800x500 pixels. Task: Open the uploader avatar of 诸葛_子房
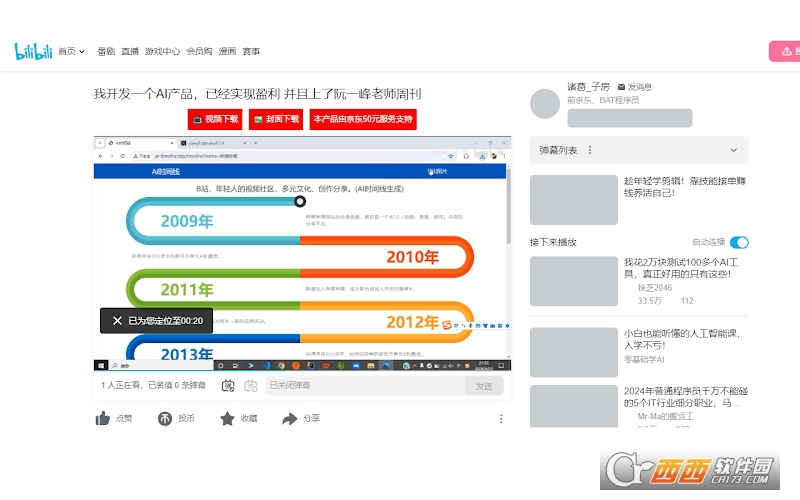[545, 104]
